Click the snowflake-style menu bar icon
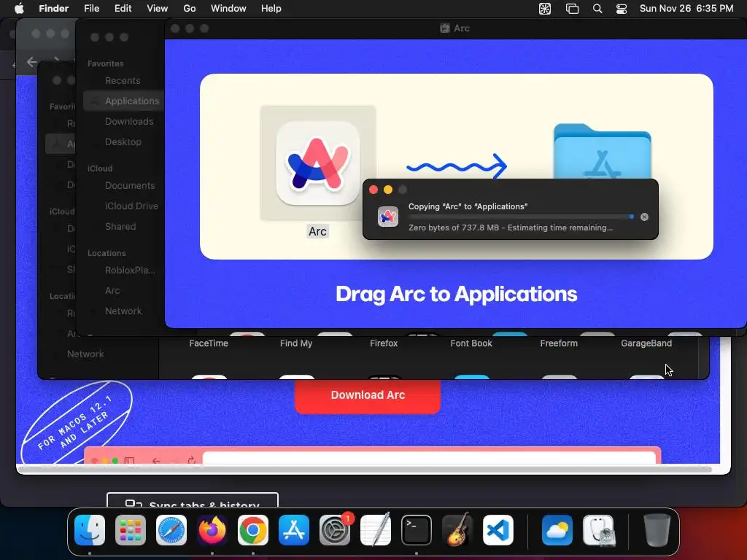This screenshot has height=560, width=747. [x=544, y=9]
